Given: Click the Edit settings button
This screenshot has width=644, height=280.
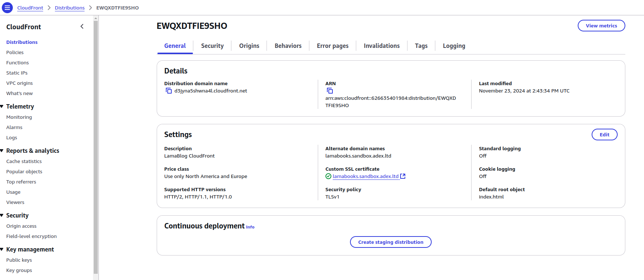Looking at the screenshot, I should [x=604, y=135].
